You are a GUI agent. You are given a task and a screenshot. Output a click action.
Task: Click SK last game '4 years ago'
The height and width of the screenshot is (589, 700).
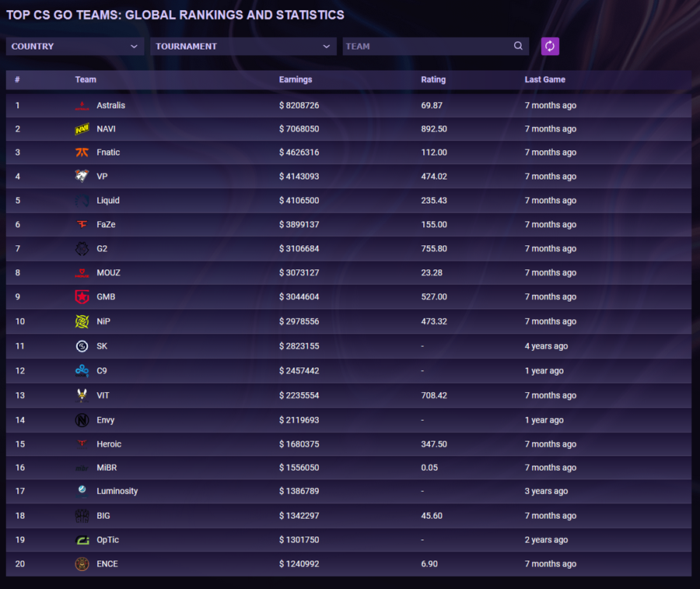pyautogui.click(x=546, y=346)
